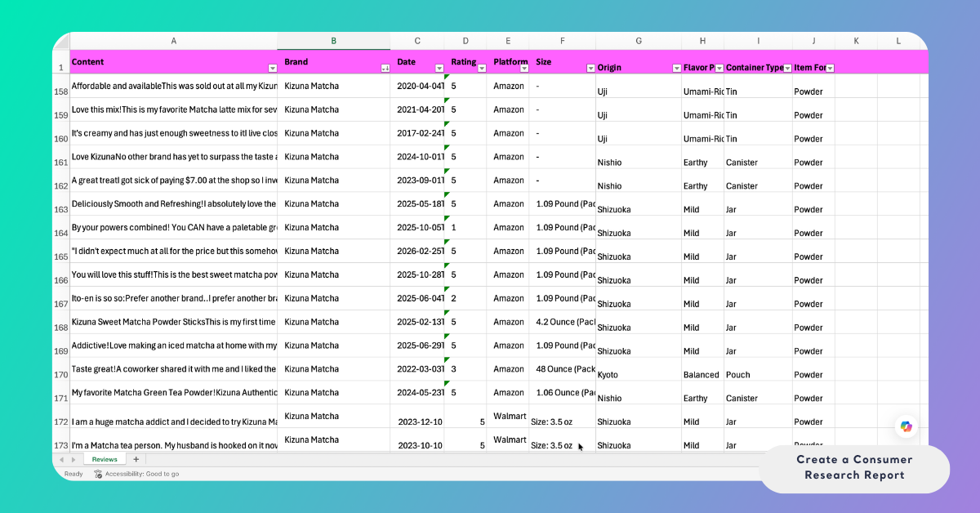Click the Content header cell
980x513 pixels.
pos(173,62)
